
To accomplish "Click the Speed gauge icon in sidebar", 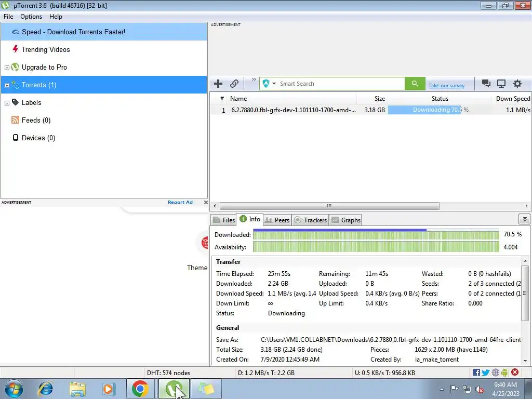I will point(15,32).
